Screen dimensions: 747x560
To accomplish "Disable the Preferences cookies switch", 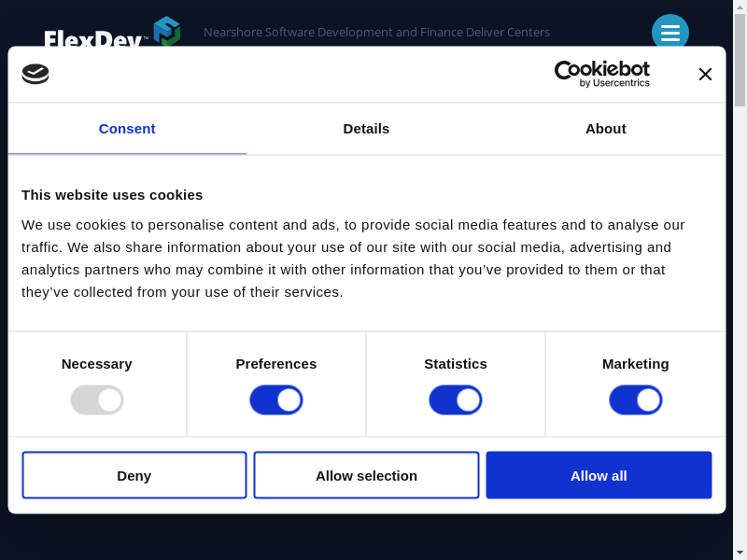I will (276, 400).
